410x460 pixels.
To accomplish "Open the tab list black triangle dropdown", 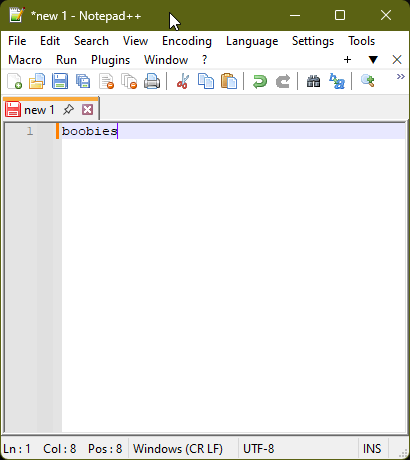I will click(373, 60).
